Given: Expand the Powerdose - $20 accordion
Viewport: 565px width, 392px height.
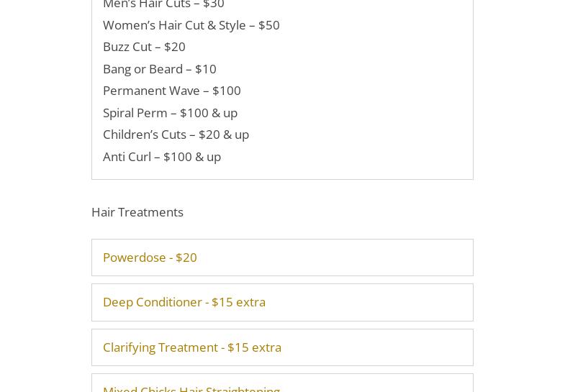Looking at the screenshot, I should [x=282, y=257].
